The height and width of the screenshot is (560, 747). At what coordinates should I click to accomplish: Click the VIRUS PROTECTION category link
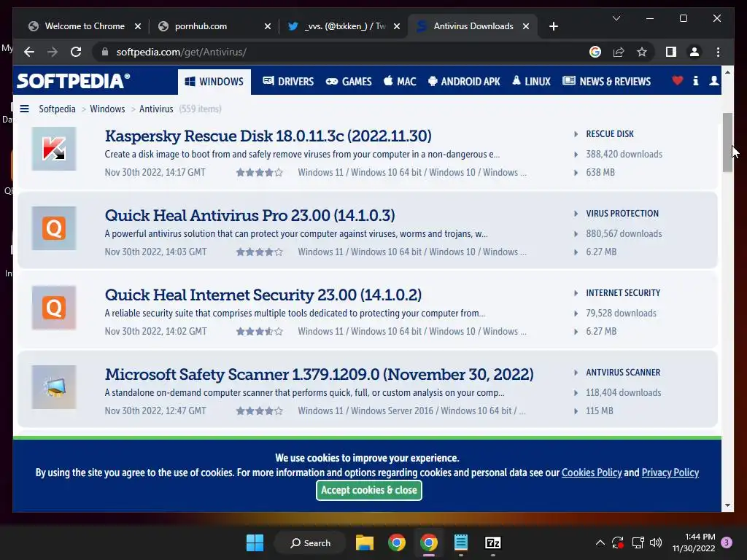point(622,214)
